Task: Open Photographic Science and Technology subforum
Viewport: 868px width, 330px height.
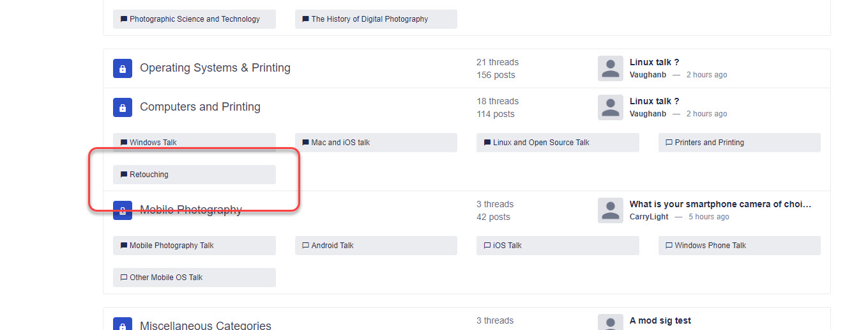Action: click(194, 19)
